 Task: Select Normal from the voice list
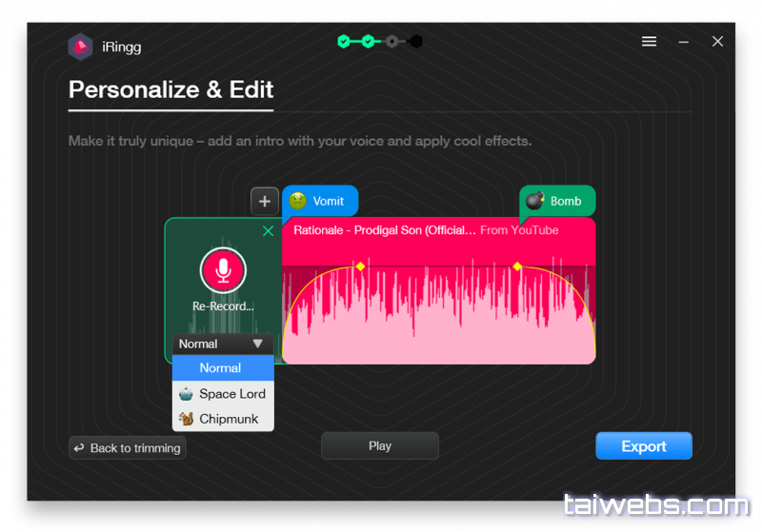point(221,368)
